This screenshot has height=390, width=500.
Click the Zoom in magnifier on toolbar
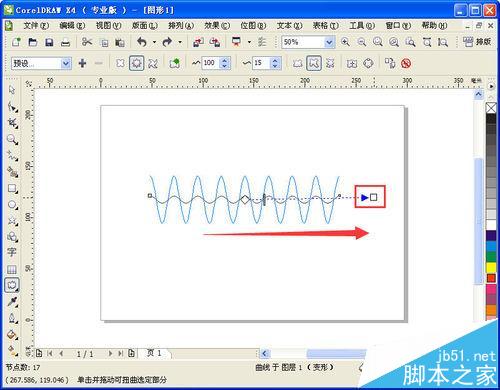(x=345, y=42)
